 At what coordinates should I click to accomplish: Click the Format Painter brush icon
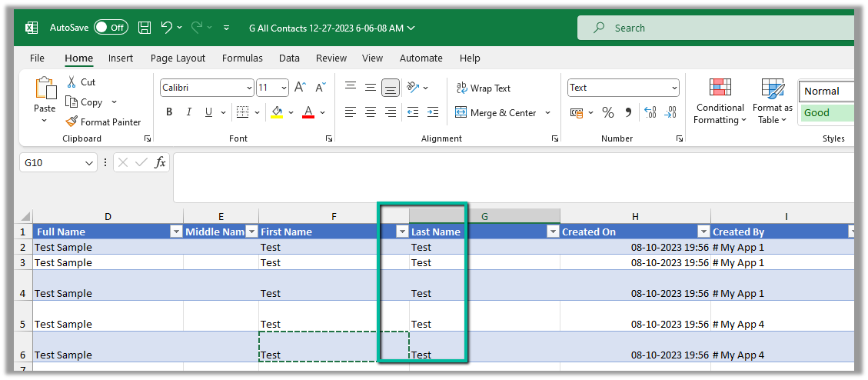point(72,122)
